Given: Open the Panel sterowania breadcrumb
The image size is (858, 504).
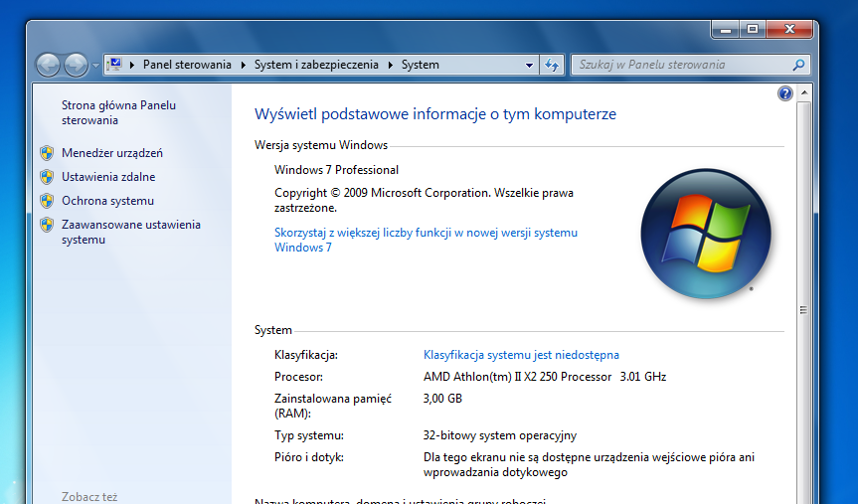Looking at the screenshot, I should (x=187, y=65).
